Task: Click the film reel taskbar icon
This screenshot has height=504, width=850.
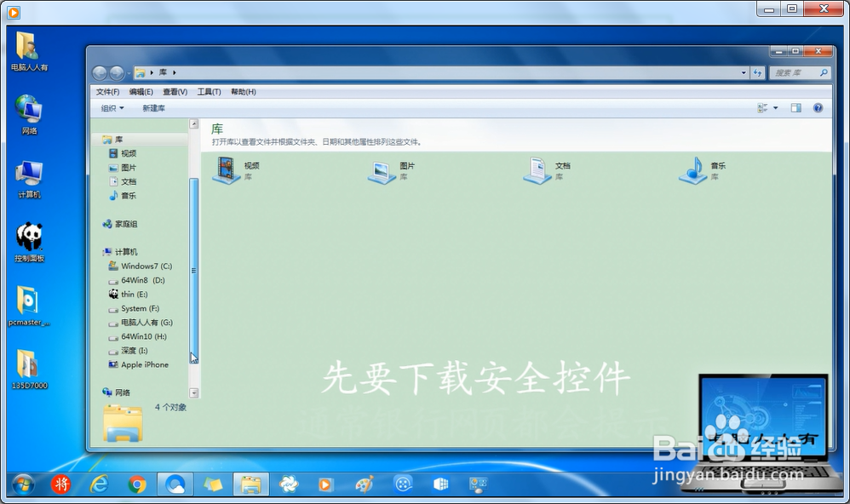Action: coord(403,484)
